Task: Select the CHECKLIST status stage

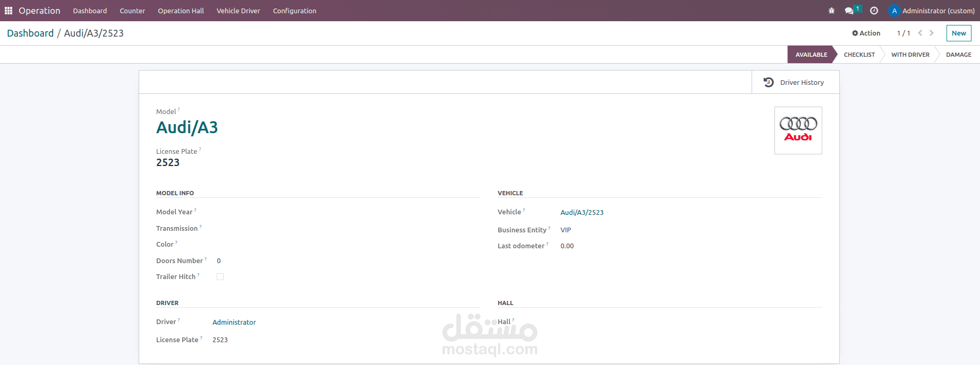Action: click(859, 55)
